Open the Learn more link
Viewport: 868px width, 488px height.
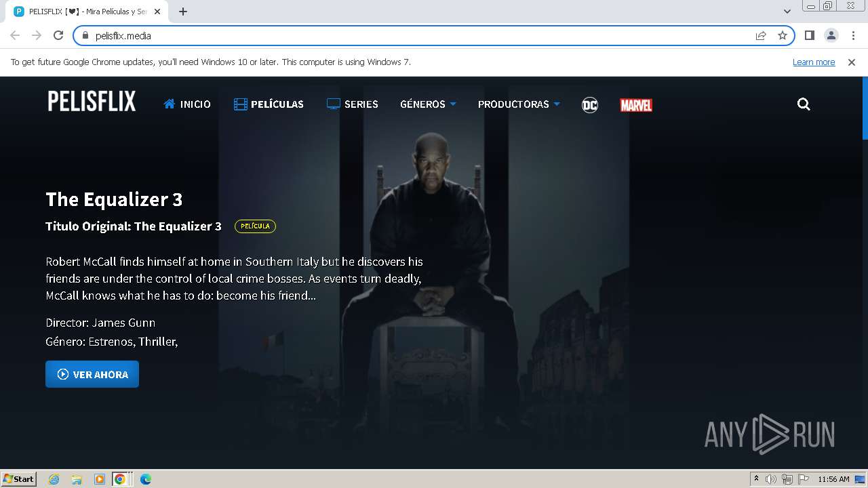tap(814, 62)
